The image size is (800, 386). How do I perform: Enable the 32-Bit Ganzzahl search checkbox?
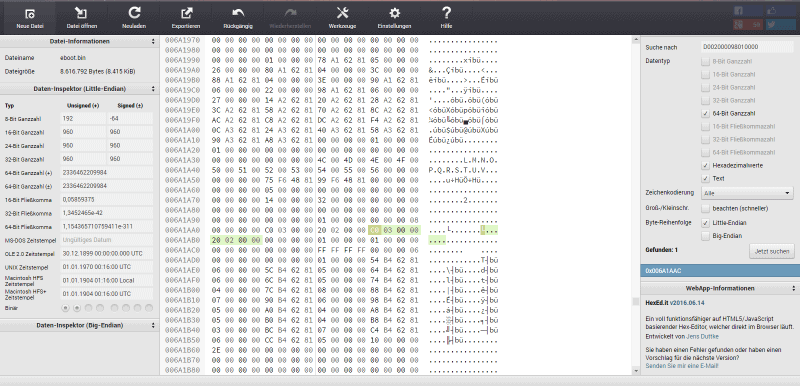pos(705,100)
